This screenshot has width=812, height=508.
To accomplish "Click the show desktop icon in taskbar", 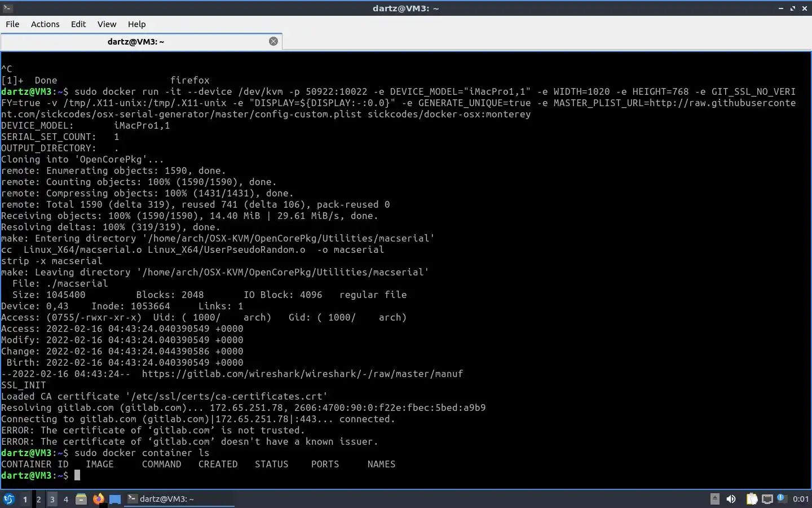I will [x=115, y=499].
